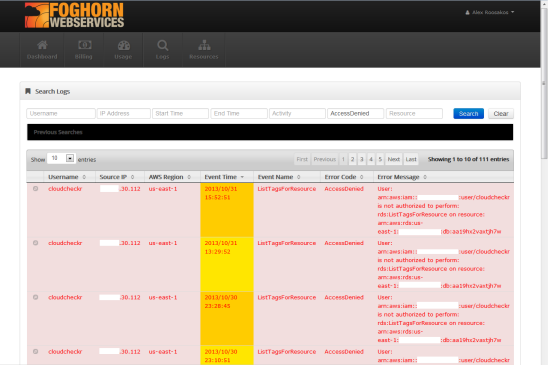The height and width of the screenshot is (365, 550).
Task: Focus the Resource search field
Action: [x=414, y=114]
